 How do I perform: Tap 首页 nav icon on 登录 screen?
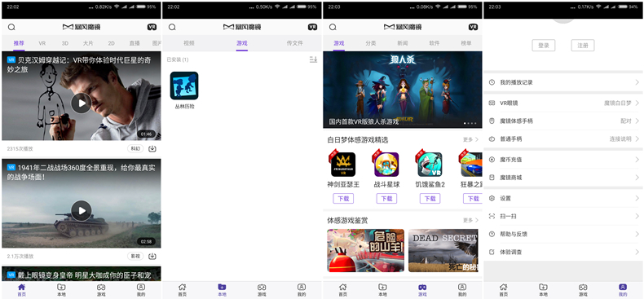(503, 289)
